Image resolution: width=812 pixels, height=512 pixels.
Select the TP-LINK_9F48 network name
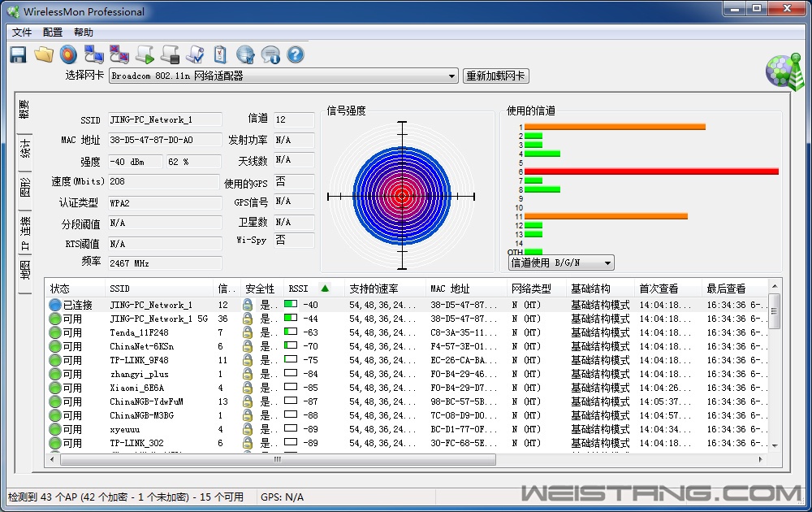coord(139,360)
